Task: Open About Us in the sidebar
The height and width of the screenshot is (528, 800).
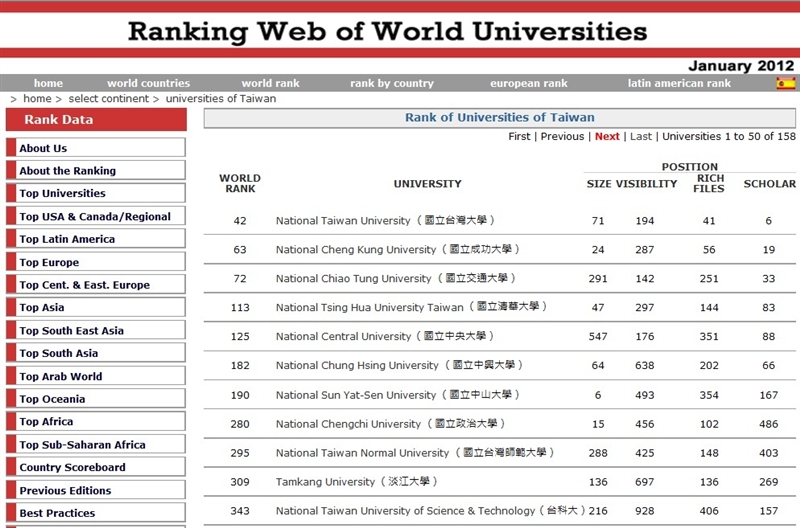Action: [x=43, y=148]
